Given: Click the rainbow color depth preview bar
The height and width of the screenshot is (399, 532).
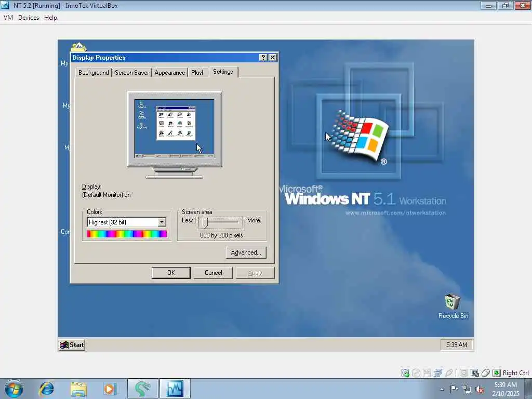Looking at the screenshot, I should [x=127, y=234].
